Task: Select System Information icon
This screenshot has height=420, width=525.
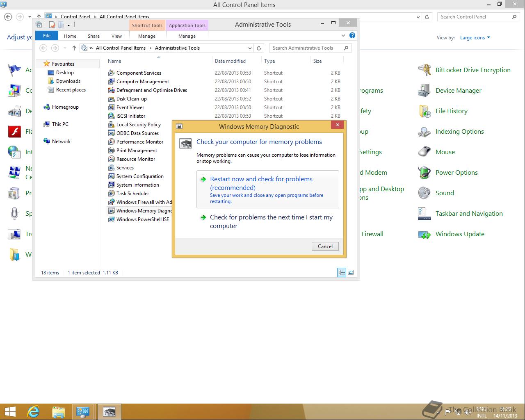Action: tap(111, 185)
